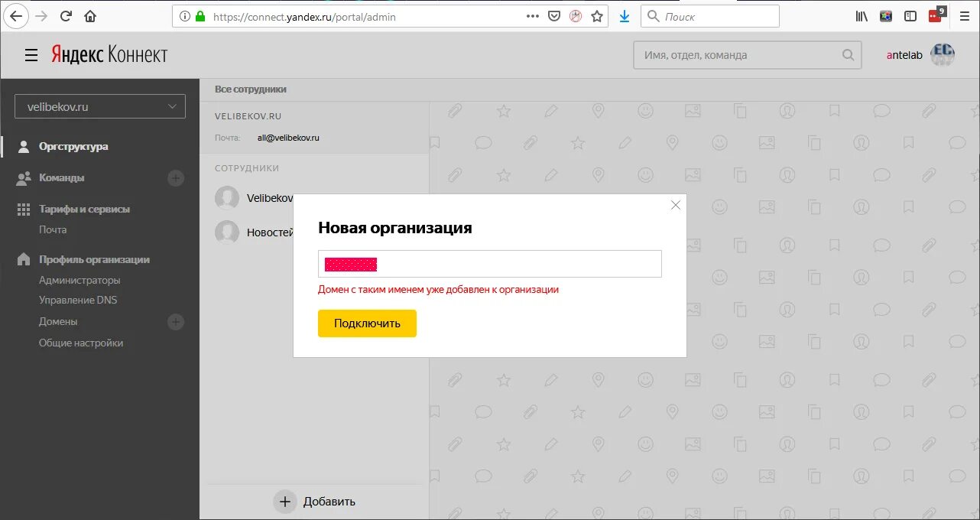980x520 pixels.
Task: Add a domain with plus icon beside Домены
Action: [176, 322]
